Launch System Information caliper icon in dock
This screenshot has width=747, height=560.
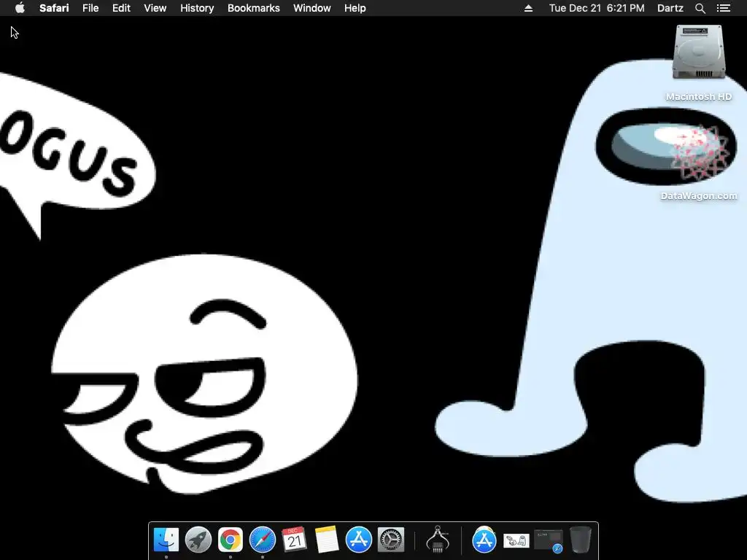pyautogui.click(x=438, y=540)
